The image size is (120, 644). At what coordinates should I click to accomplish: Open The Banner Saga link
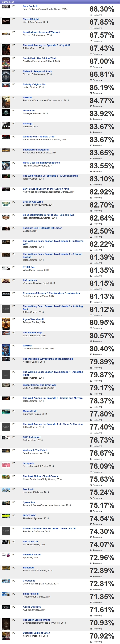tap(32, 333)
